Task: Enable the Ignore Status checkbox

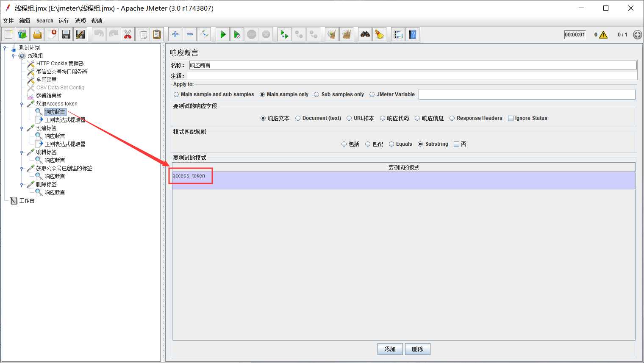Action: tap(511, 118)
